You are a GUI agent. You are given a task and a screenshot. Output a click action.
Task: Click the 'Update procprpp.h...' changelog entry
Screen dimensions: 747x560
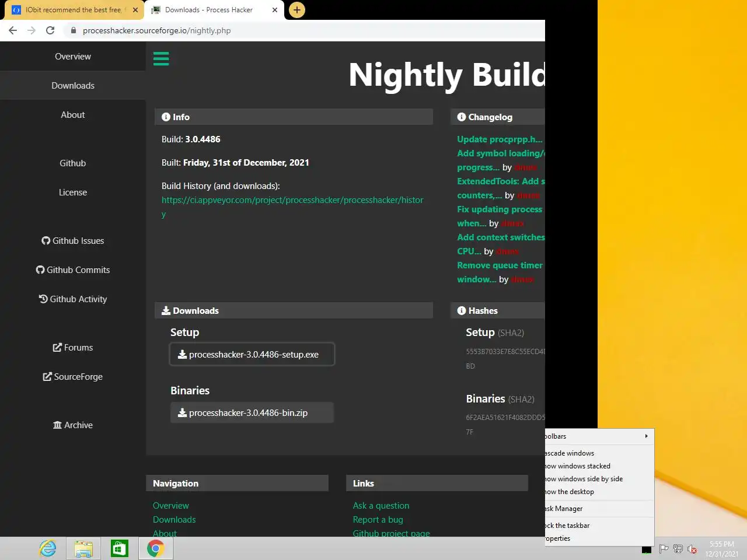(500, 139)
